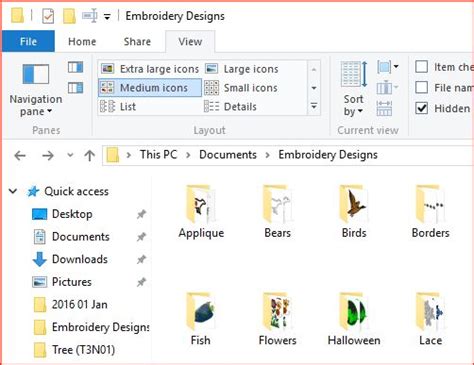
Task: Toggle the Preview pane icon
Action: (76, 67)
